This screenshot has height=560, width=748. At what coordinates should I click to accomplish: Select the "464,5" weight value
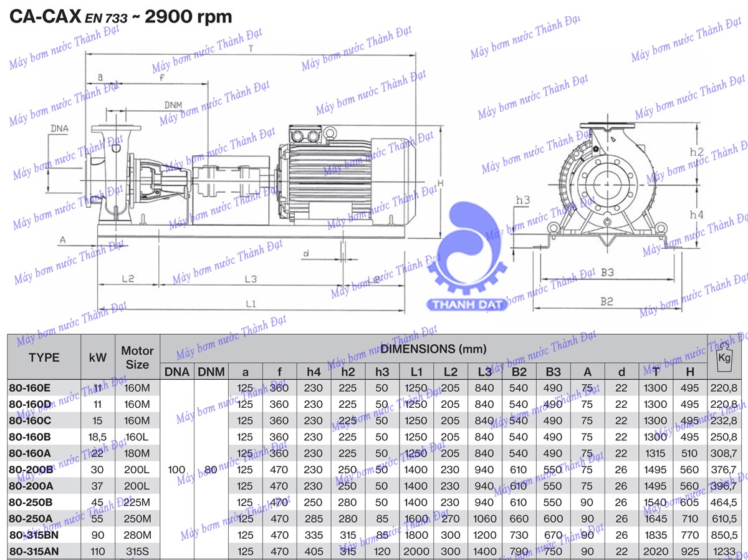(x=724, y=502)
